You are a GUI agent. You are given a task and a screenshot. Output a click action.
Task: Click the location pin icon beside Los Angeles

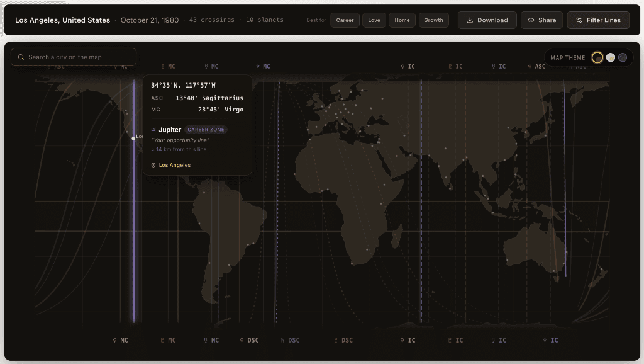click(153, 165)
